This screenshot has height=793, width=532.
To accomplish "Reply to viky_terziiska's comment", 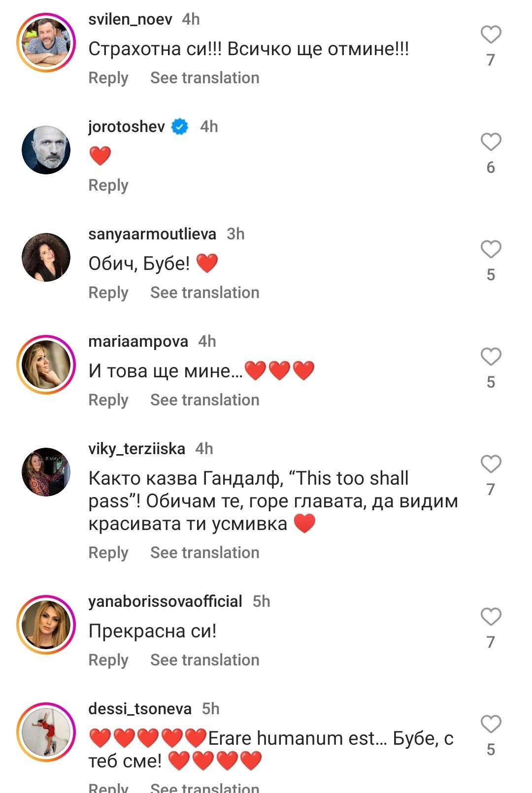I will 108,553.
